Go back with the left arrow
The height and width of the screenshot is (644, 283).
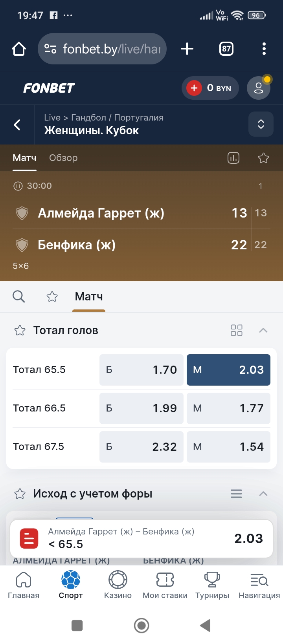click(x=17, y=125)
